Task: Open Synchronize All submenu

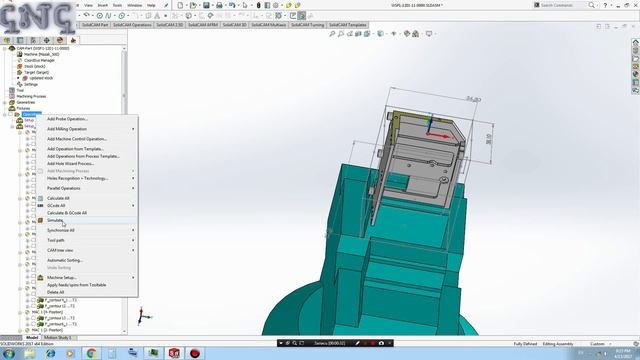Action: click(x=87, y=230)
